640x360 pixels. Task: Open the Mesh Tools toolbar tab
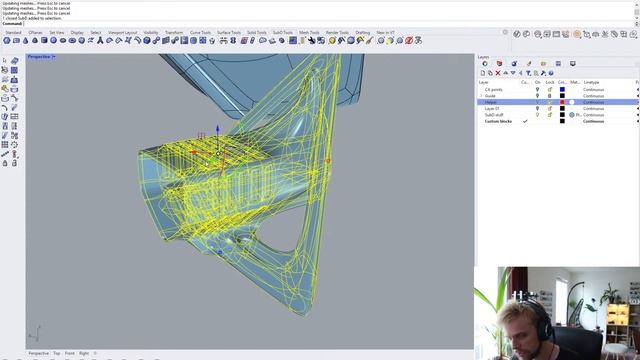(x=309, y=32)
